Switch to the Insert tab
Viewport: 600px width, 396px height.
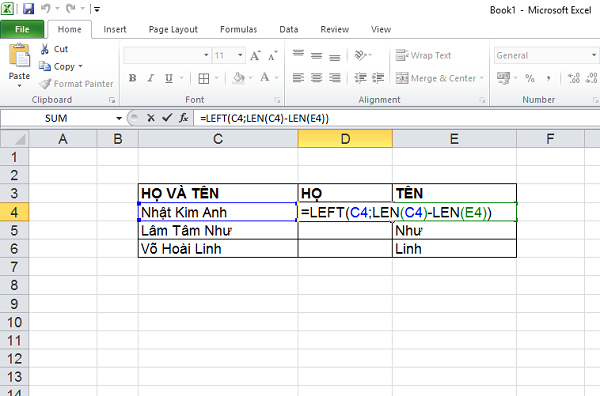pyautogui.click(x=115, y=29)
